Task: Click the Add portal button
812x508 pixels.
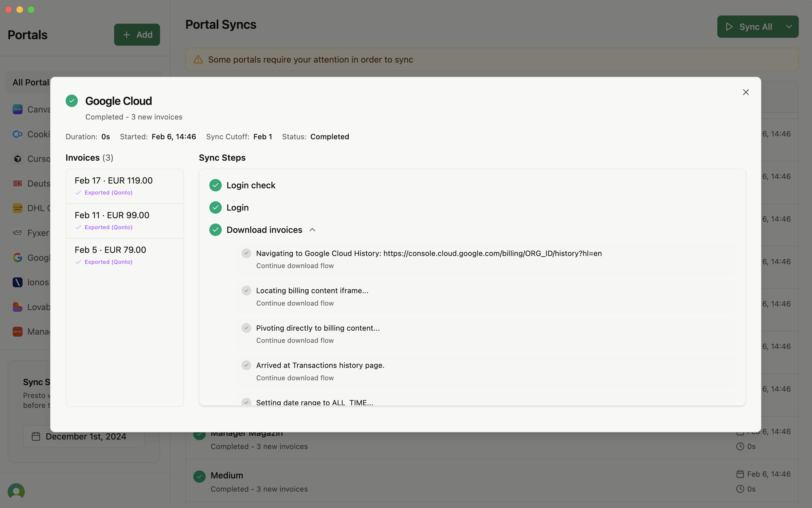Action: click(x=137, y=35)
